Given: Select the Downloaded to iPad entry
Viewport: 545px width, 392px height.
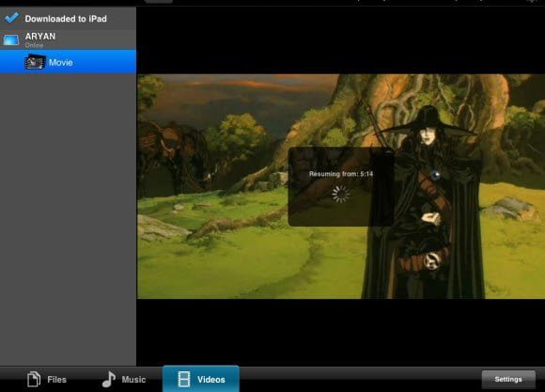Looking at the screenshot, I should click(68, 18).
